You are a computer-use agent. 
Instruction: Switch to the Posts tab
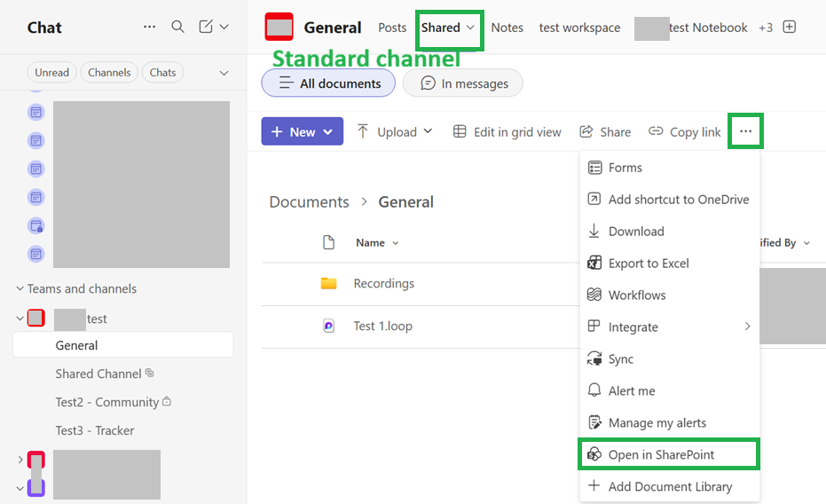coord(392,28)
